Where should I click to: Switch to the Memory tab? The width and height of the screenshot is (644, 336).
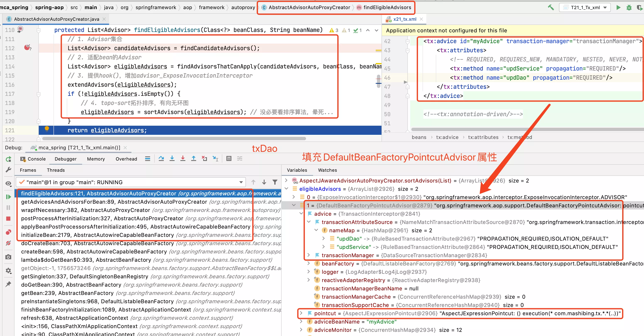(x=96, y=159)
